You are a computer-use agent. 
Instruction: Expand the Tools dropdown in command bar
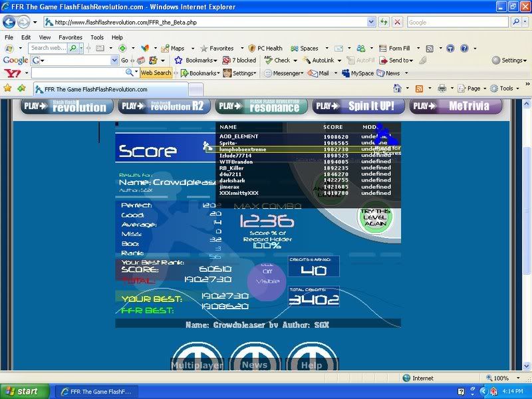[507, 88]
